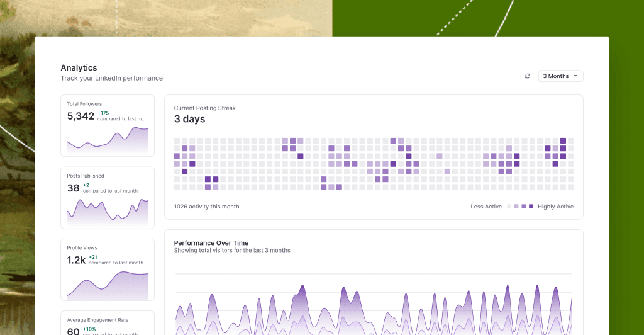Select the "Performance Over Time" heading
The width and height of the screenshot is (644, 335).
[x=211, y=243]
